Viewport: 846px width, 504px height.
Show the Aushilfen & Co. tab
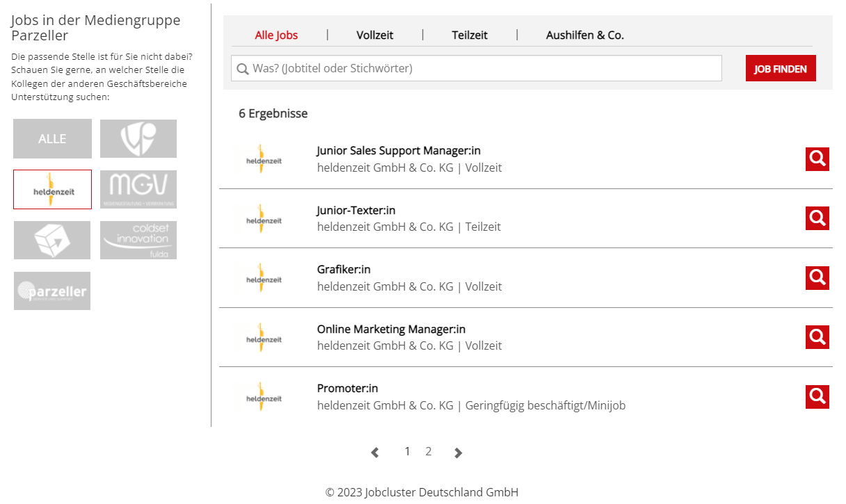tap(584, 35)
